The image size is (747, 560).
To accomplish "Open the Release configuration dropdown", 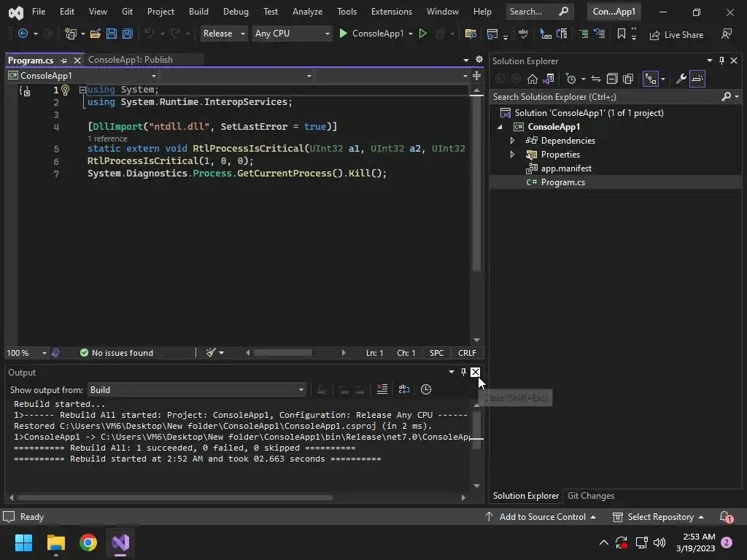I will [x=223, y=34].
